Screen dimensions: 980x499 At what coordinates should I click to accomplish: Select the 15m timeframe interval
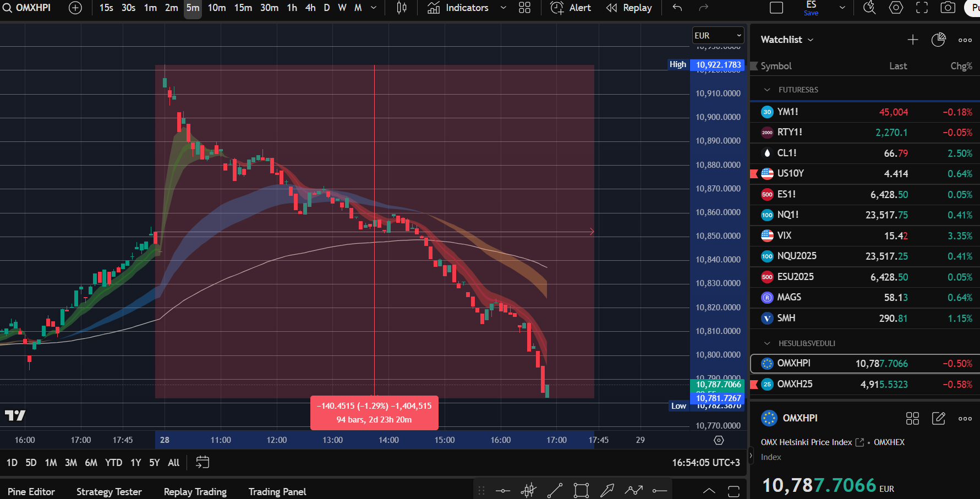[x=243, y=8]
